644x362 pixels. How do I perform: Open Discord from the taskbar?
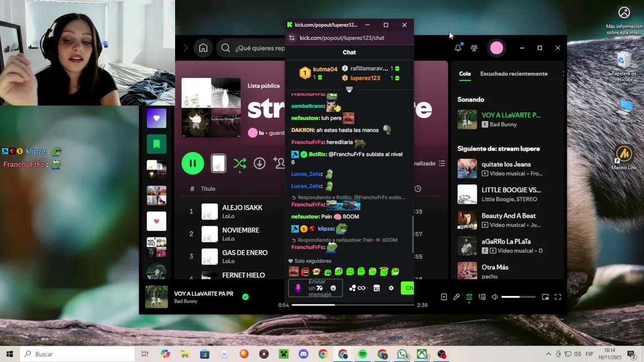(303, 354)
